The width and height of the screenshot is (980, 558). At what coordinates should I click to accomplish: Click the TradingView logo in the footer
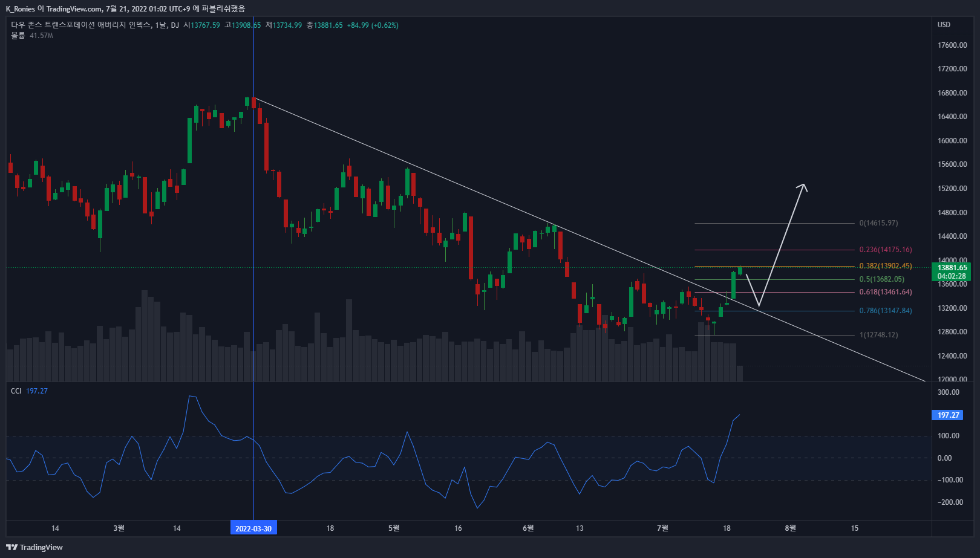(x=34, y=547)
